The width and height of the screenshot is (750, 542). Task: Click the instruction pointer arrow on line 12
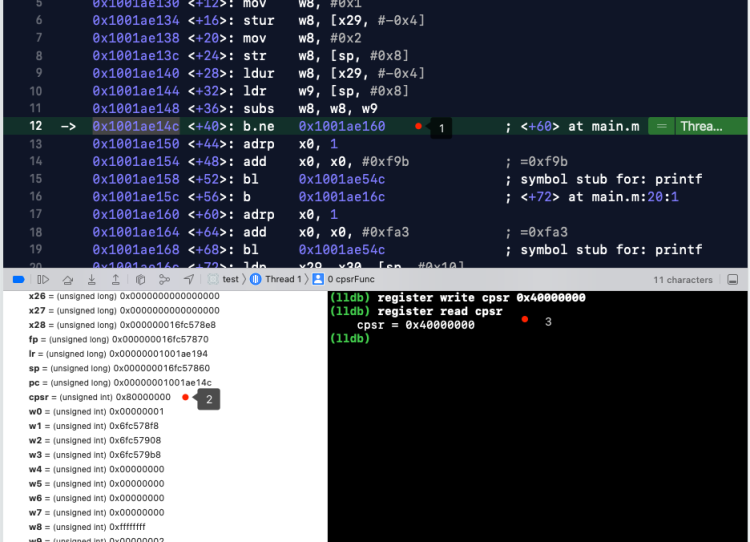pos(68,126)
